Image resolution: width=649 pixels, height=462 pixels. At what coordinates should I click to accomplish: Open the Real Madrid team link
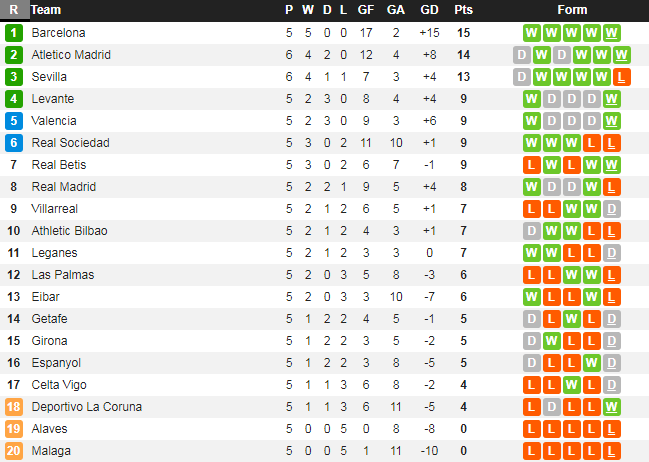tap(64, 187)
